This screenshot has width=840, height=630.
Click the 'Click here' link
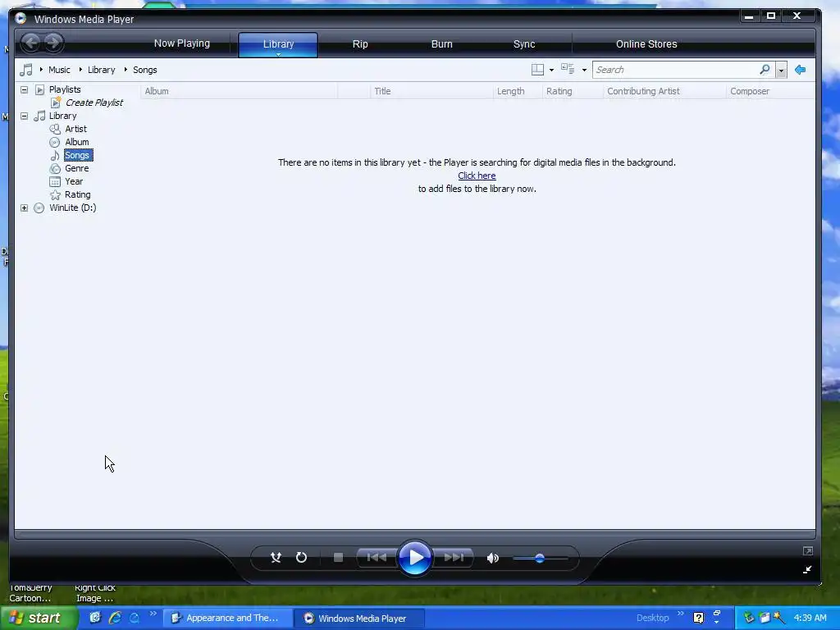477,176
